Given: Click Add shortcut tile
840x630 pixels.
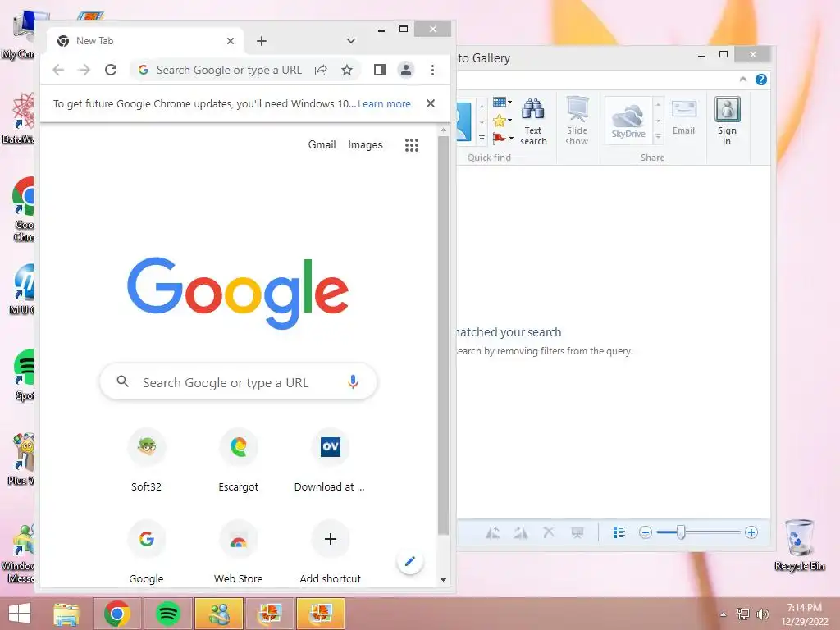Looking at the screenshot, I should 330,552.
